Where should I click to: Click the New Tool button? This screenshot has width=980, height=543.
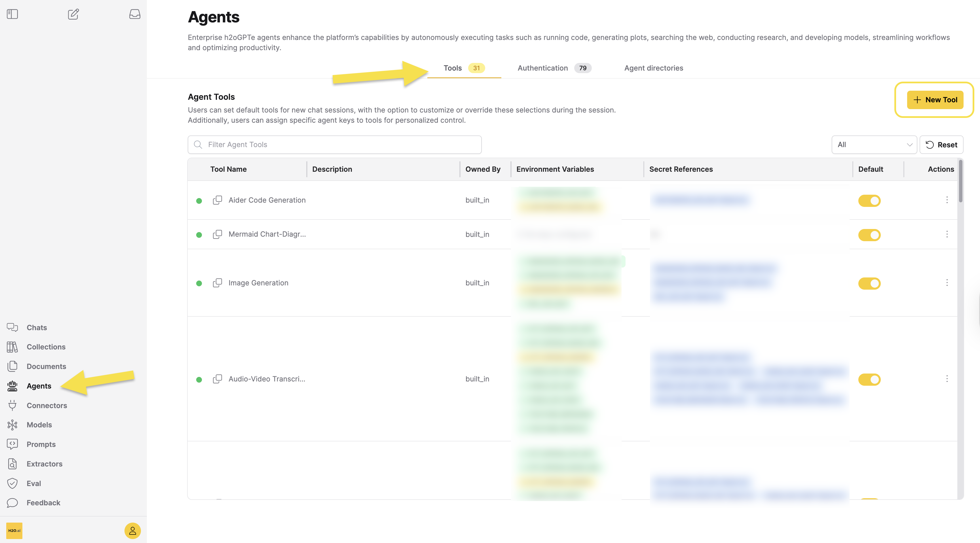[x=935, y=100]
